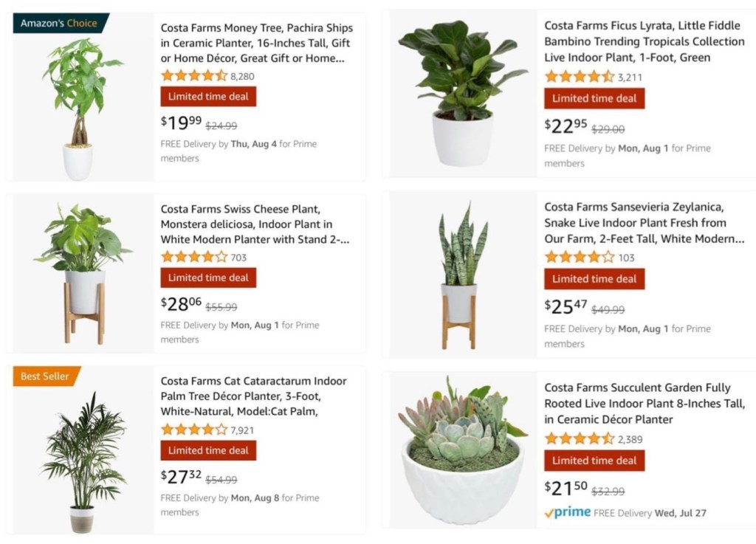Open Succulent Garden product photo
Image resolution: width=756 pixels, height=544 pixels.
tap(462, 452)
